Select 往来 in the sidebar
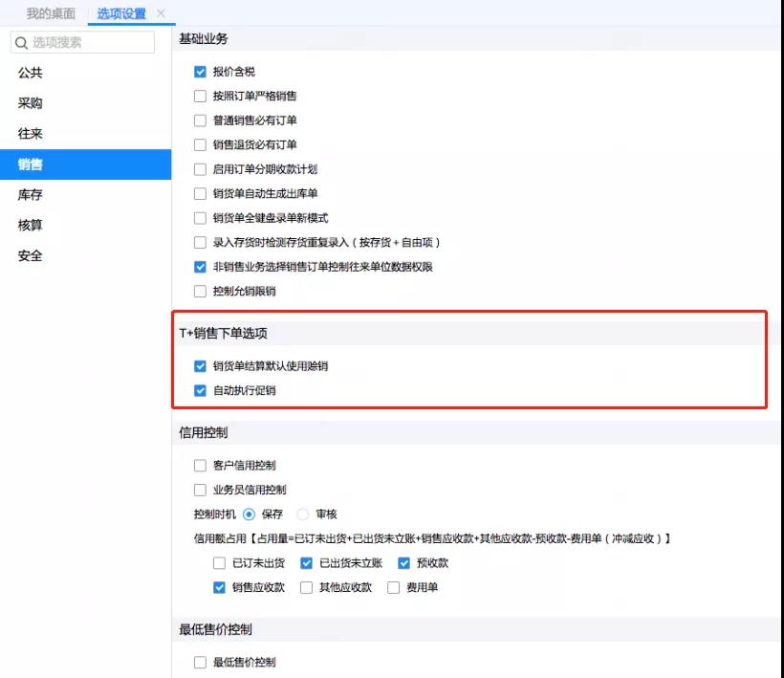 31,134
